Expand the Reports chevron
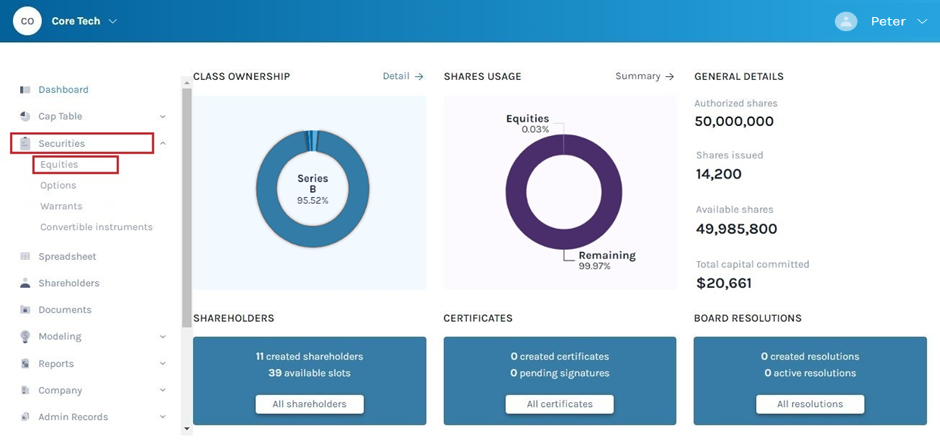The width and height of the screenshot is (940, 441). pos(163,364)
